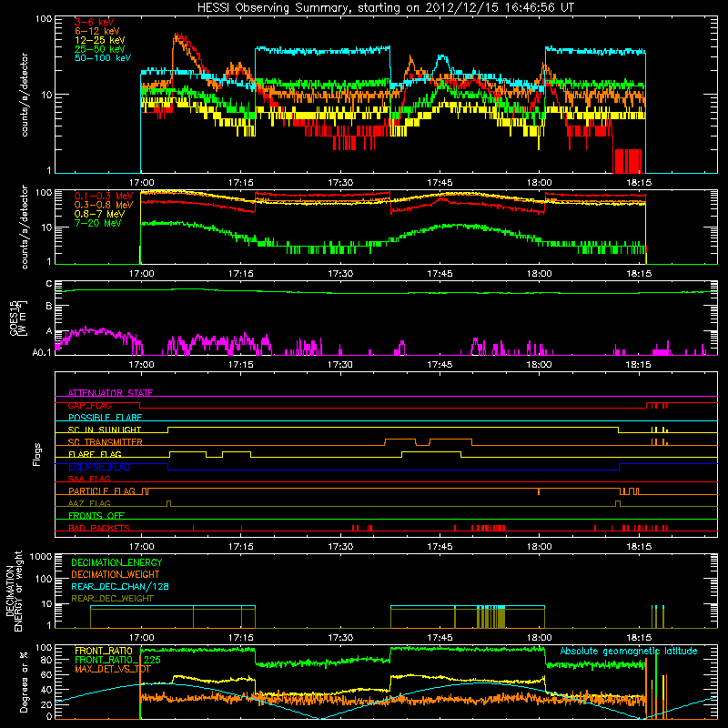Click the REAR_DEC_WEIGHT legend entry
Screen dimensions: 728x728
pyautogui.click(x=112, y=599)
